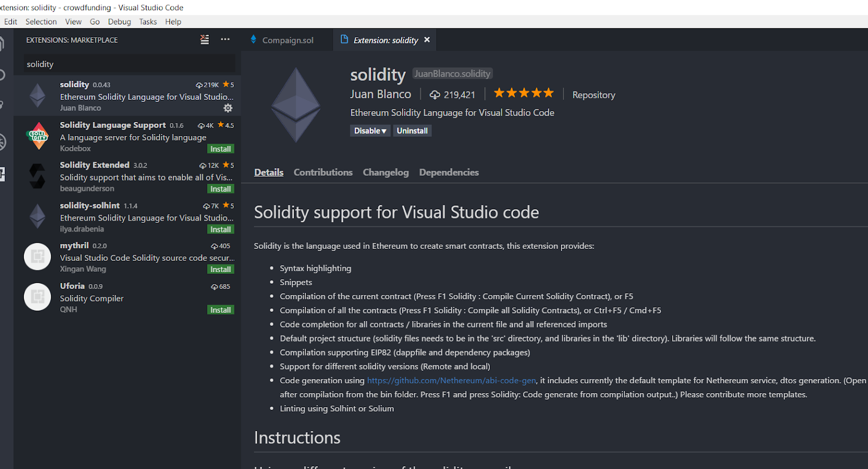Viewport: 868px width, 469px height.
Task: Open the Nethereum abi-code-gen GitHub link
Action: click(451, 381)
